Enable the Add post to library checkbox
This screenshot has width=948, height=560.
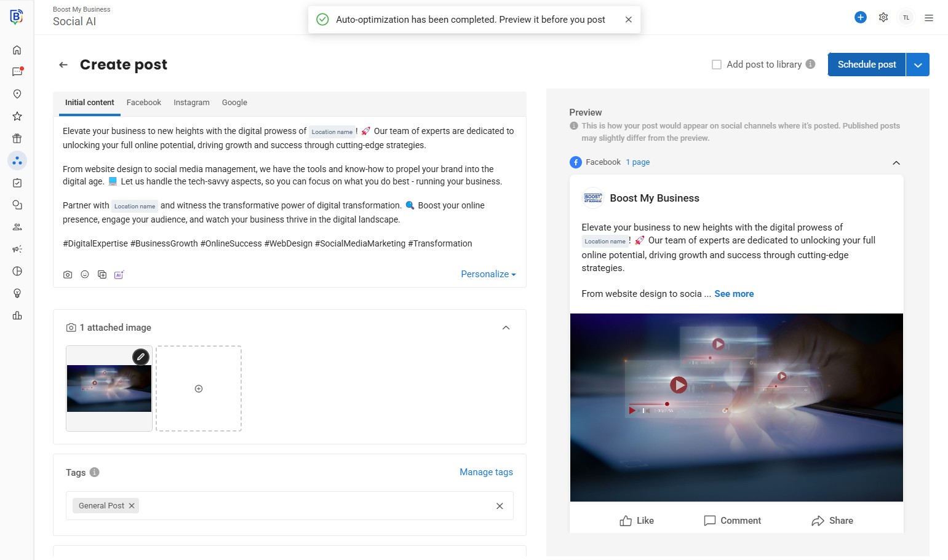[717, 65]
